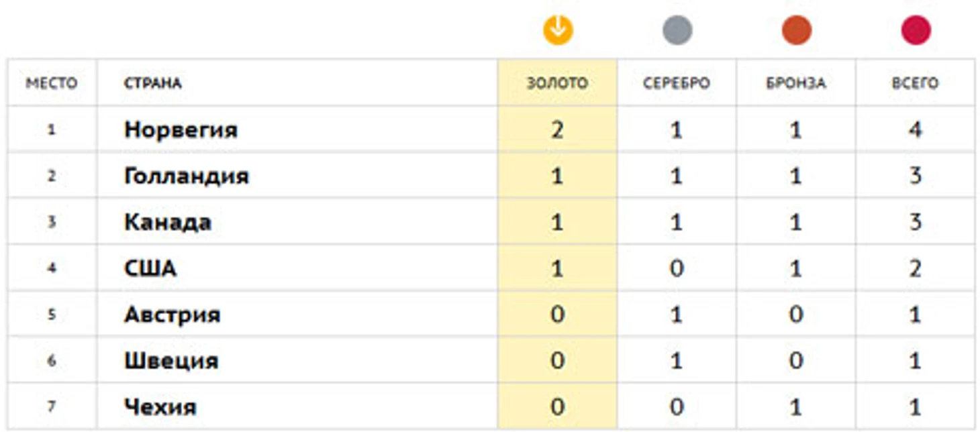Image resolution: width=980 pixels, height=432 pixels.
Task: Open the Австрия country entry
Action: 173,315
